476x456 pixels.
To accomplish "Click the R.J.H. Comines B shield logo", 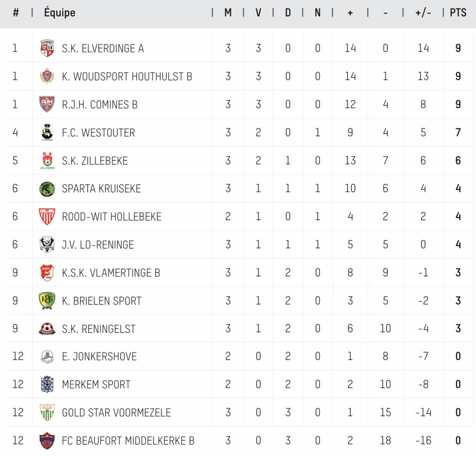I will pyautogui.click(x=47, y=104).
